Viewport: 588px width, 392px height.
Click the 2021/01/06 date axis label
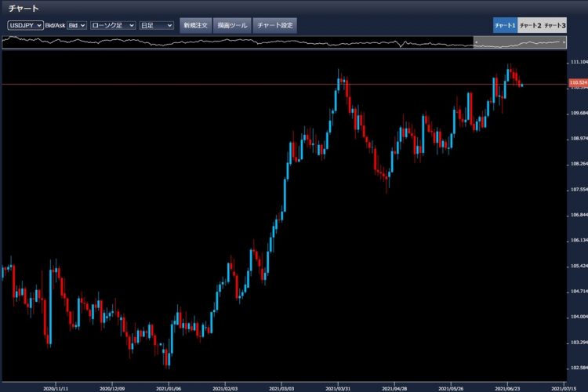pos(169,389)
